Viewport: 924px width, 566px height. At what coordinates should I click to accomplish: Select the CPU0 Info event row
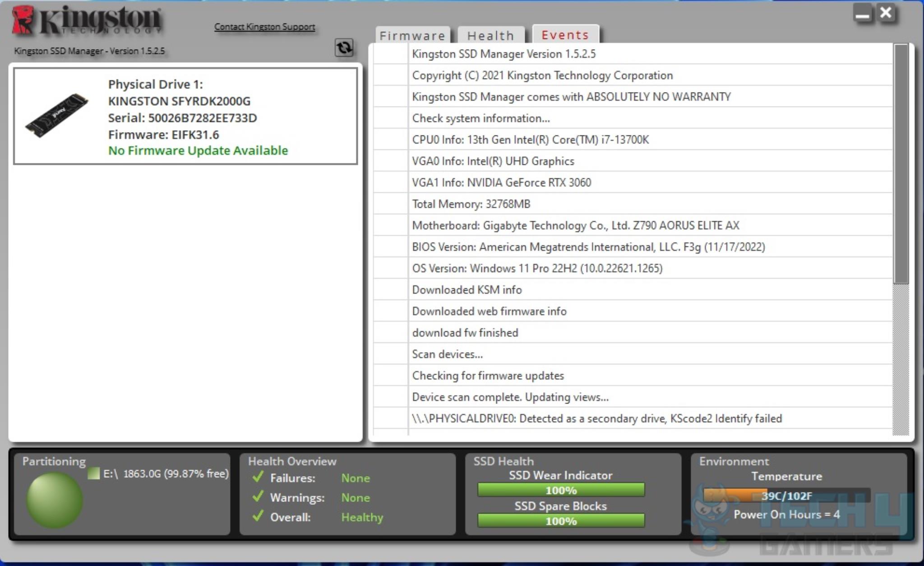point(633,139)
